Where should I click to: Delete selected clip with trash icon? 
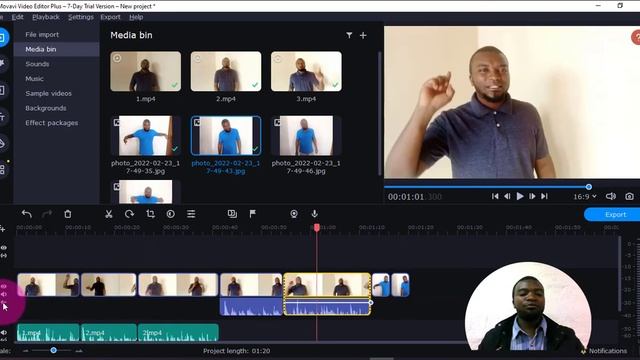(68, 214)
